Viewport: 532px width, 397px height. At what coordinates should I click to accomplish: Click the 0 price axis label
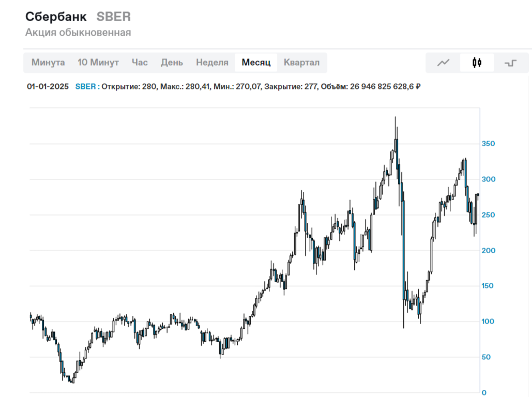(x=484, y=392)
